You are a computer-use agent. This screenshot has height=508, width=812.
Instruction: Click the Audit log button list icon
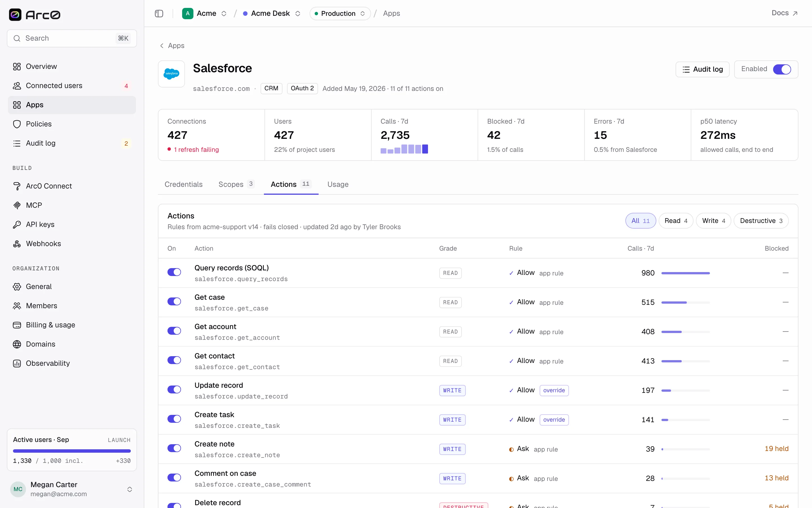686,69
